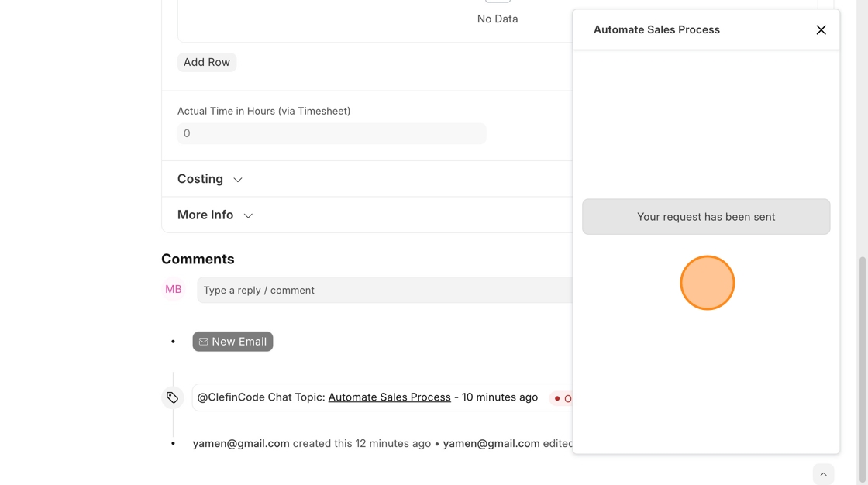The height and width of the screenshot is (485, 868).
Task: Click the Add Row button
Action: (x=207, y=62)
